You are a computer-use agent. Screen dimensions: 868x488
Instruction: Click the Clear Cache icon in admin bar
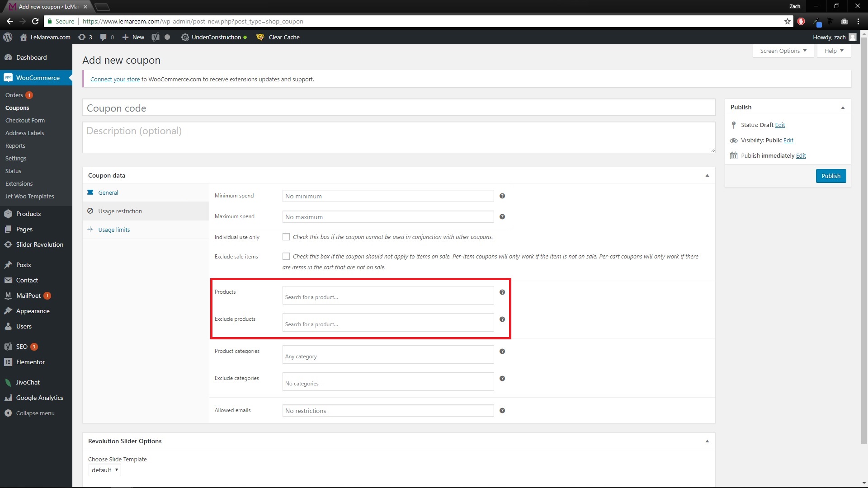click(260, 37)
